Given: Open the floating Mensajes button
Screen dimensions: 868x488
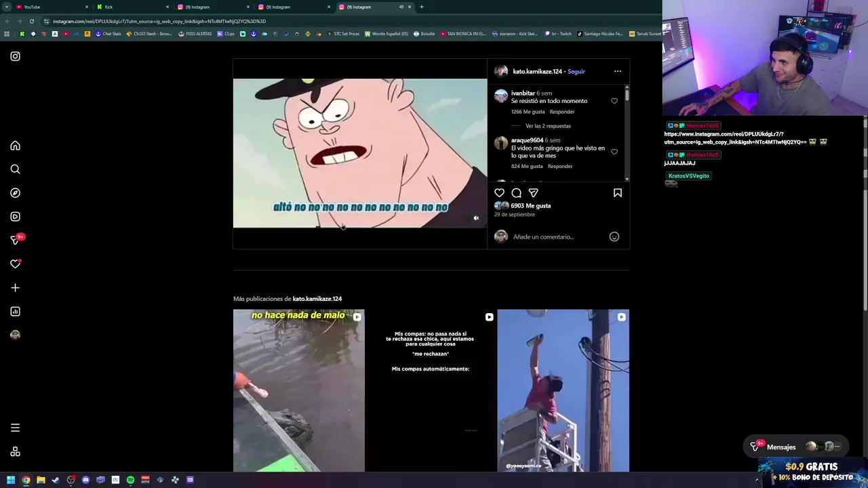Looking at the screenshot, I should point(795,447).
